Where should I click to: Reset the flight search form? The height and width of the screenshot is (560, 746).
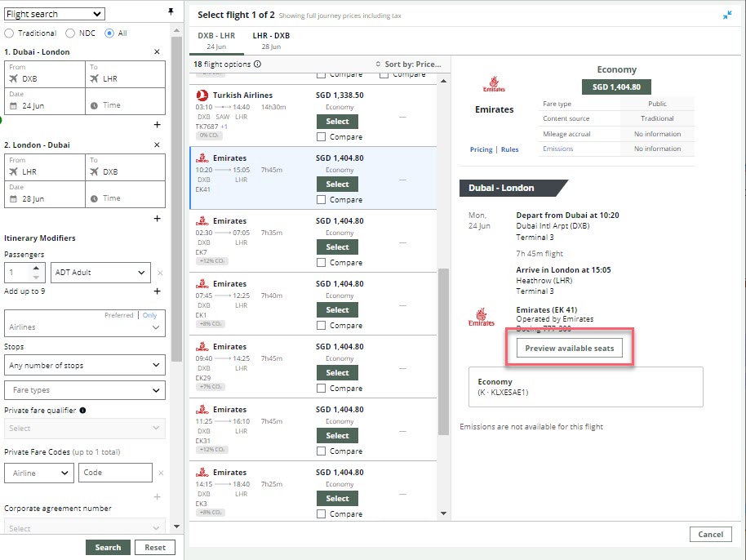pyautogui.click(x=155, y=548)
